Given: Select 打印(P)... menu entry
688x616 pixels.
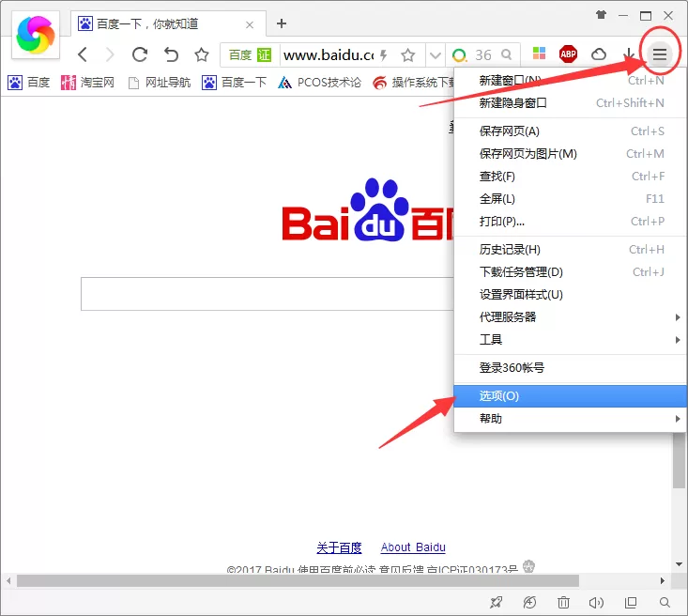Looking at the screenshot, I should pos(571,221).
